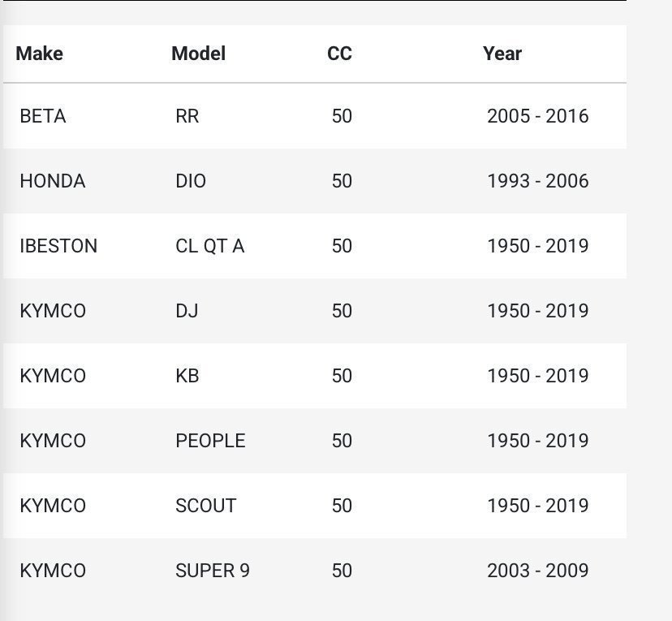
Task: Select the Year column header
Action: pos(502,54)
